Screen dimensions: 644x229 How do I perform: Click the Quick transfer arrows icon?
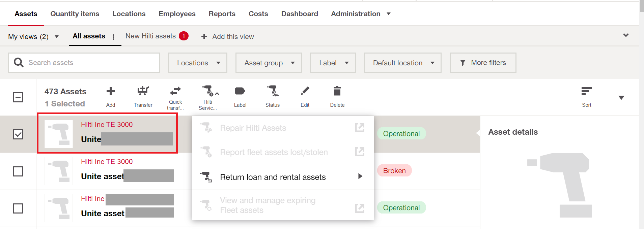tap(175, 91)
